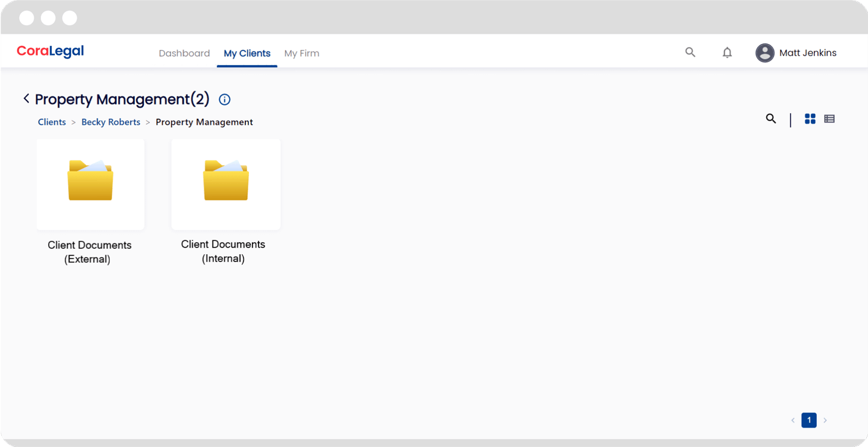Open the Dashboard tab
Viewport: 868px width, 447px height.
coord(184,53)
